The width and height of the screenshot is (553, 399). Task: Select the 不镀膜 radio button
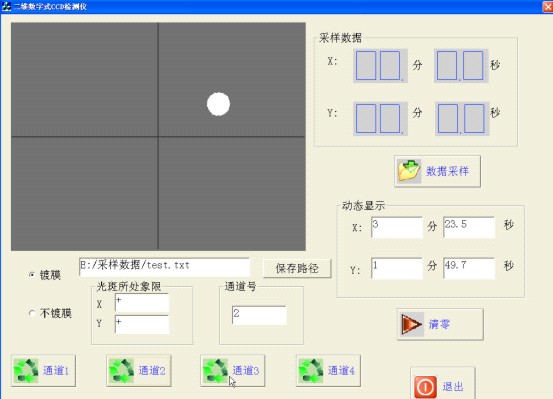pos(32,313)
